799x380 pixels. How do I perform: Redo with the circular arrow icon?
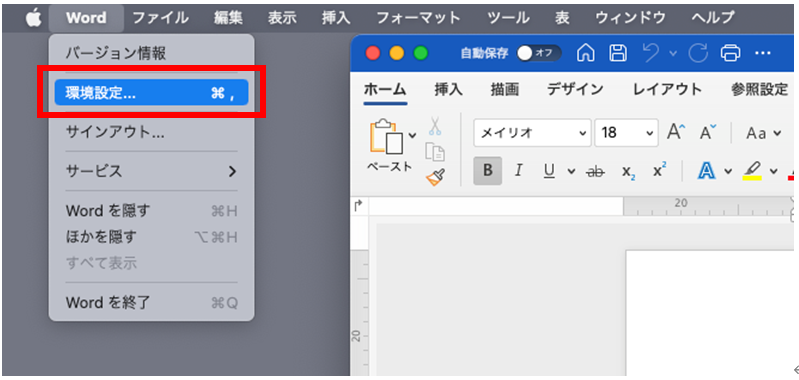698,53
